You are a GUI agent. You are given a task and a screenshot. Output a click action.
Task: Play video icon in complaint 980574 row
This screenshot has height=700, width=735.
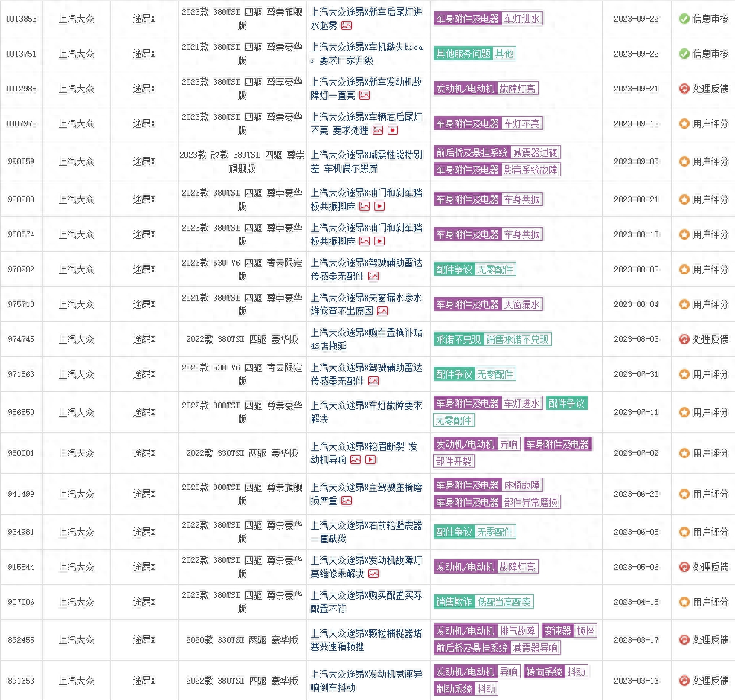(379, 241)
